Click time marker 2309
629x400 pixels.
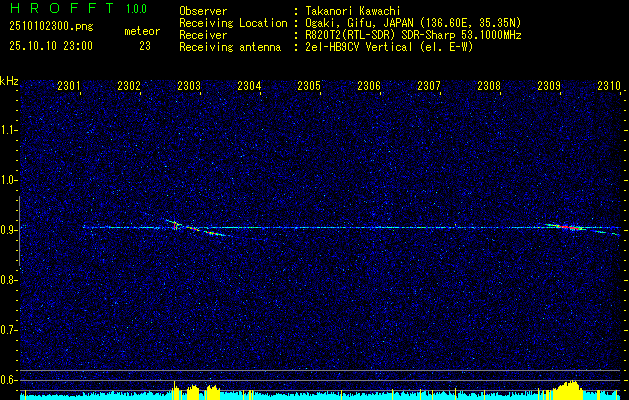point(549,86)
